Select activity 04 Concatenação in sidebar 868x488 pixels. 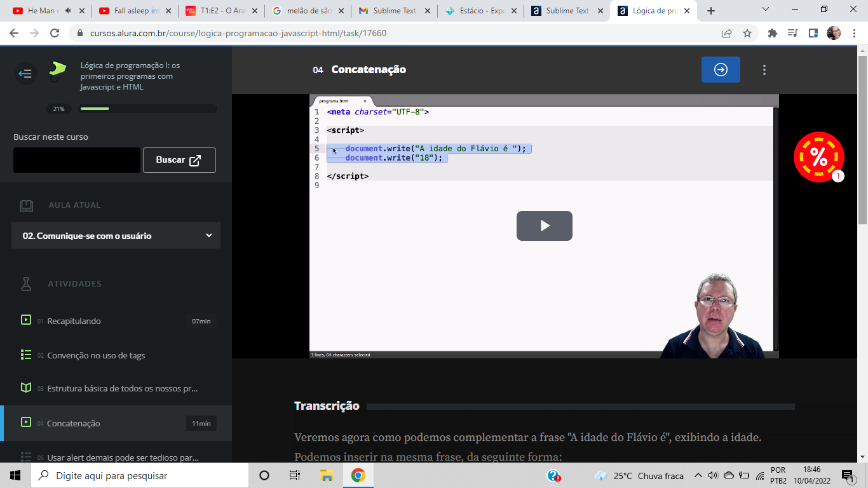tap(116, 423)
